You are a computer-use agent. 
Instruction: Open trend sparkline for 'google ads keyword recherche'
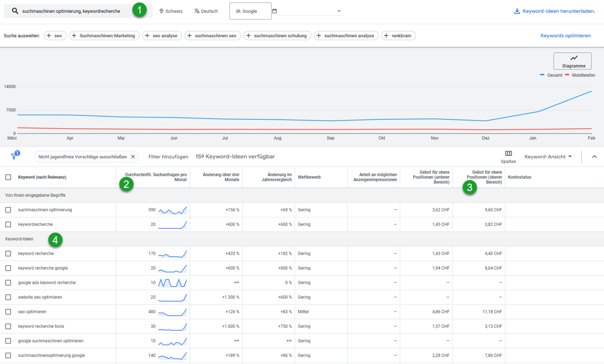(173, 282)
